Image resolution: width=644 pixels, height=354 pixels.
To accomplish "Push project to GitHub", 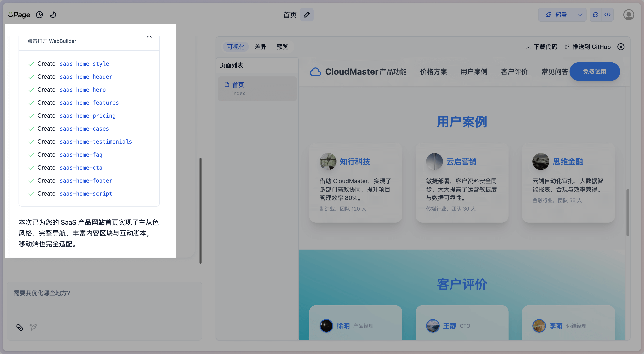I will point(588,47).
